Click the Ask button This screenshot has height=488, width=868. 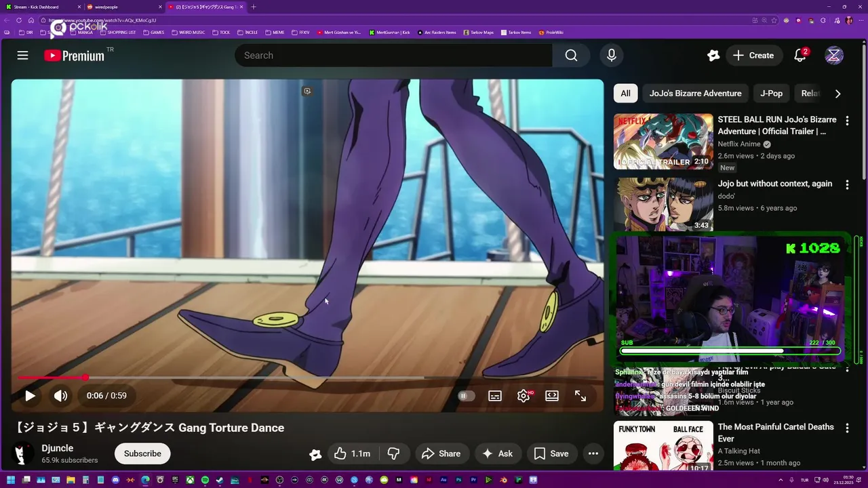[498, 453]
